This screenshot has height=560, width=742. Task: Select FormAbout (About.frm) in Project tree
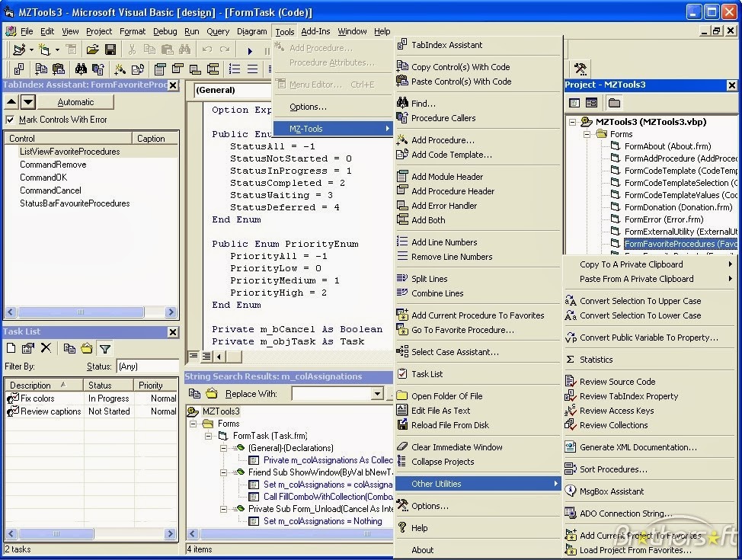(667, 146)
